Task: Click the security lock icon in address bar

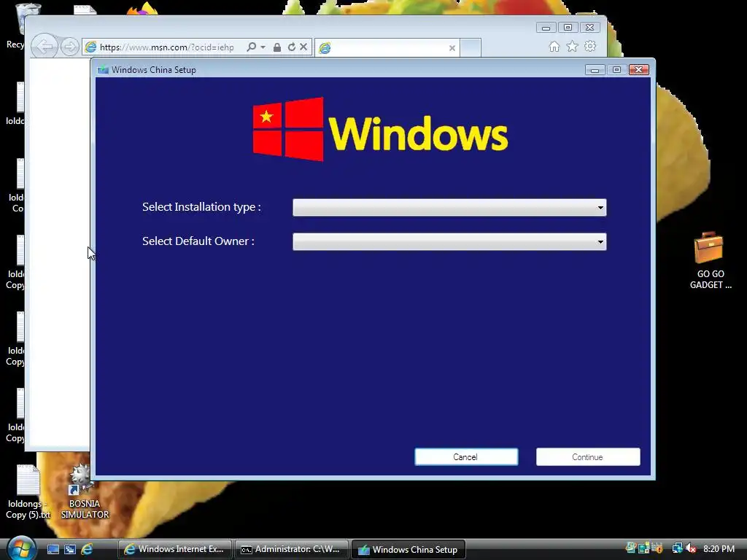Action: [276, 47]
